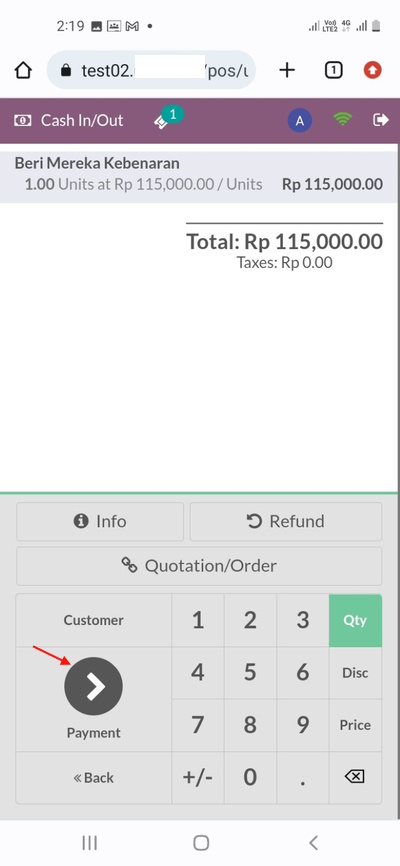The height and width of the screenshot is (866, 400).
Task: Select the Beri Mereka Kebenaran order line
Action: [199, 173]
